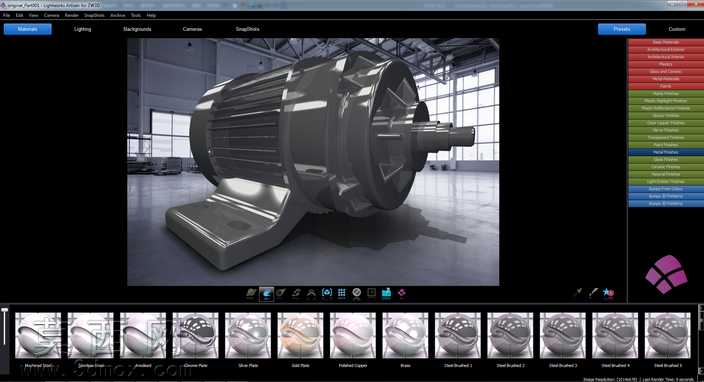704x382 pixels.
Task: Click the grey icon right of the highlighted blue toolbar icon
Action: [x=281, y=293]
